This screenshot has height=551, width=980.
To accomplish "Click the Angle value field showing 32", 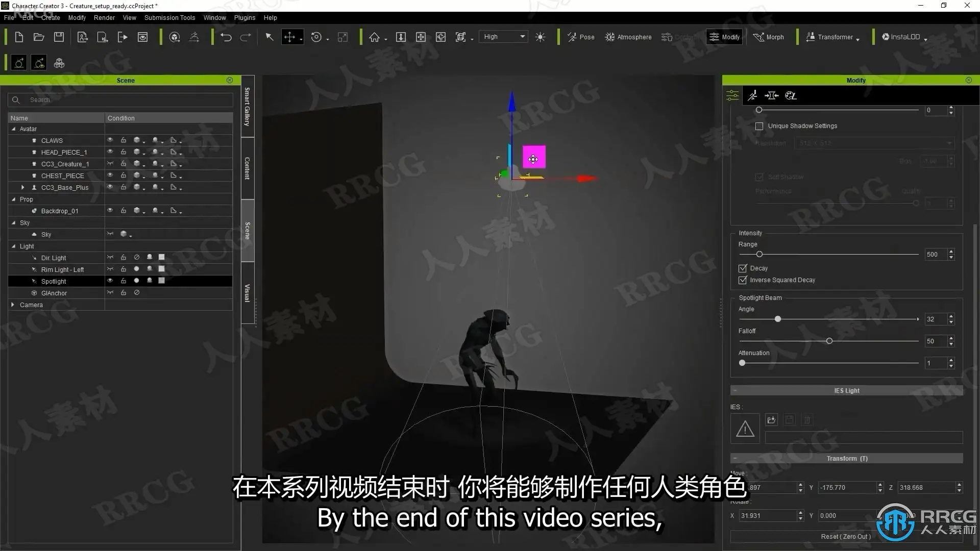I will click(x=936, y=319).
